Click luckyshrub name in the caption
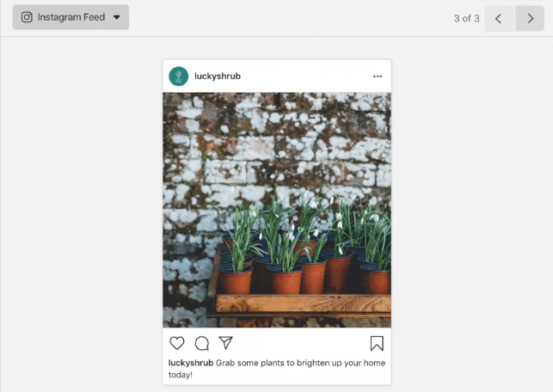Screen dimensions: 553x392 (x=191, y=363)
